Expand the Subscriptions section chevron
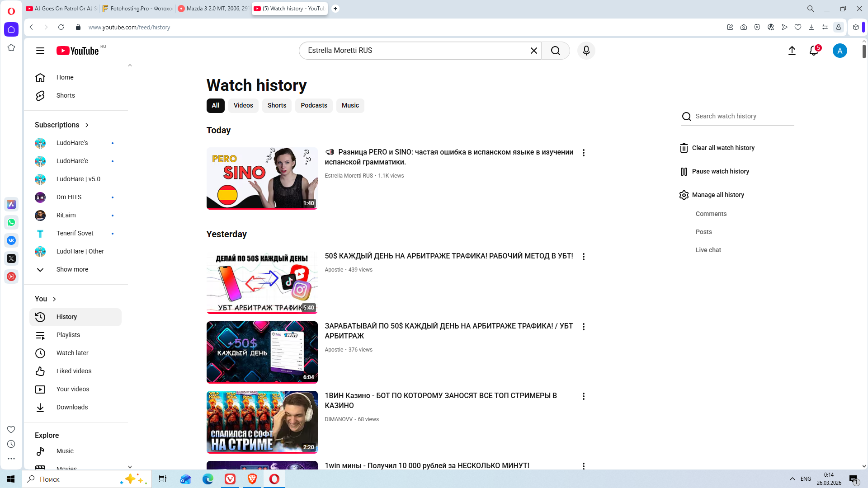The height and width of the screenshot is (488, 868). (87, 125)
